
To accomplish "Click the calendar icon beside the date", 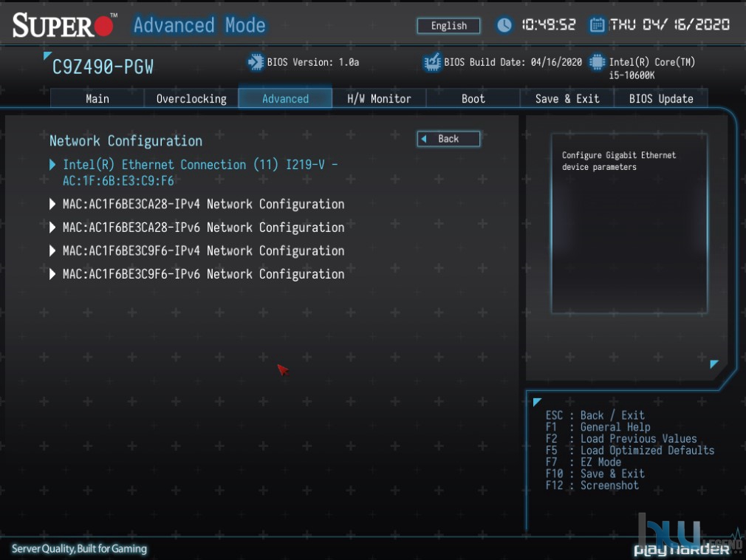I will [597, 24].
